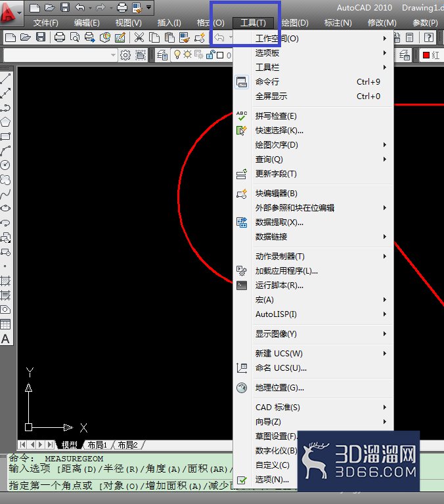Toggle layer 0 on/off light bulb
Image resolution: width=444 pixels, height=504 pixels.
click(x=177, y=54)
